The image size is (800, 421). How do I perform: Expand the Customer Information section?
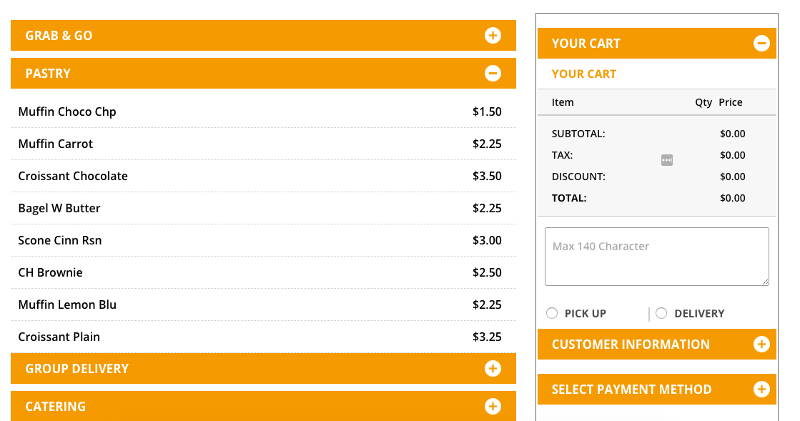click(657, 344)
